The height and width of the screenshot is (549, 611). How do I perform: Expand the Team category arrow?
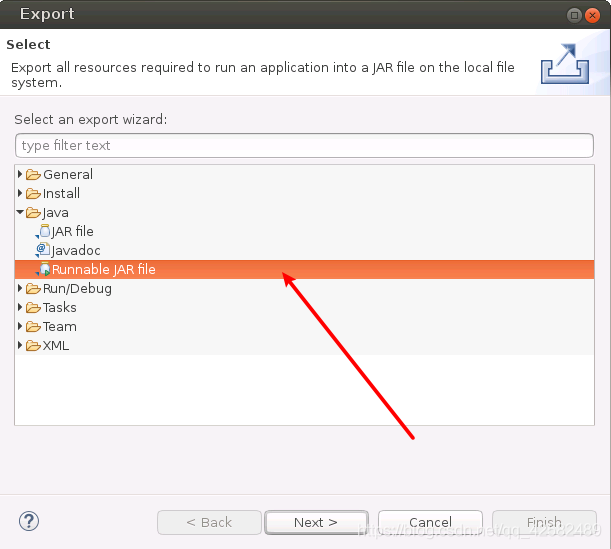(20, 326)
